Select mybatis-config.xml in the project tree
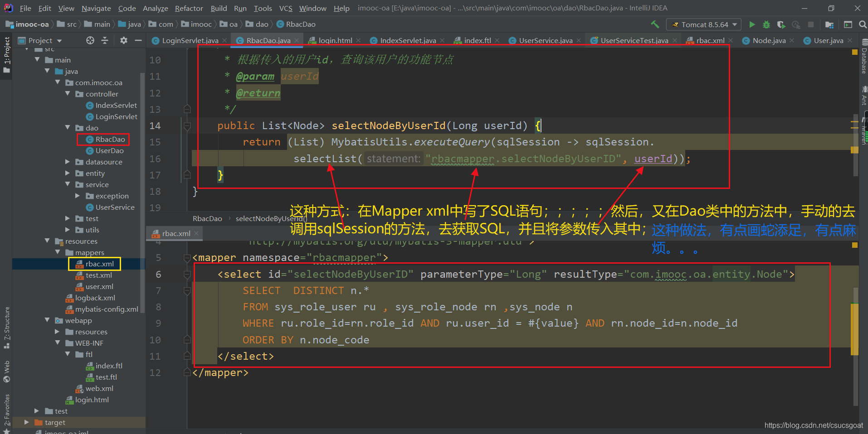This screenshot has width=868, height=434. [107, 309]
